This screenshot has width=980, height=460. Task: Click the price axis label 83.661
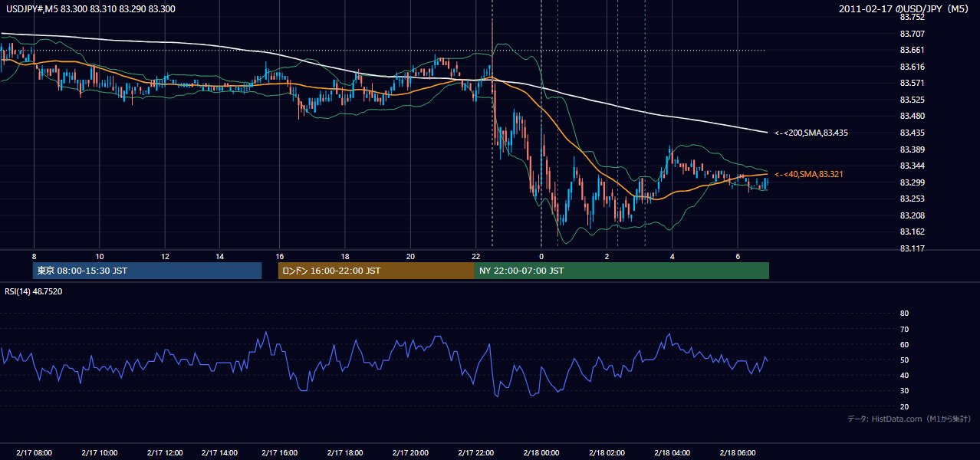click(911, 50)
